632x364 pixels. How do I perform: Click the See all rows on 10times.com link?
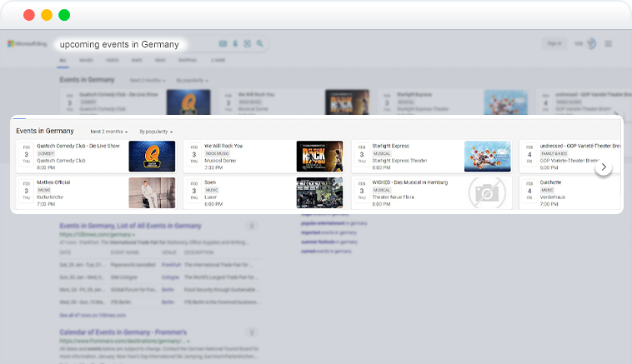pos(93,315)
